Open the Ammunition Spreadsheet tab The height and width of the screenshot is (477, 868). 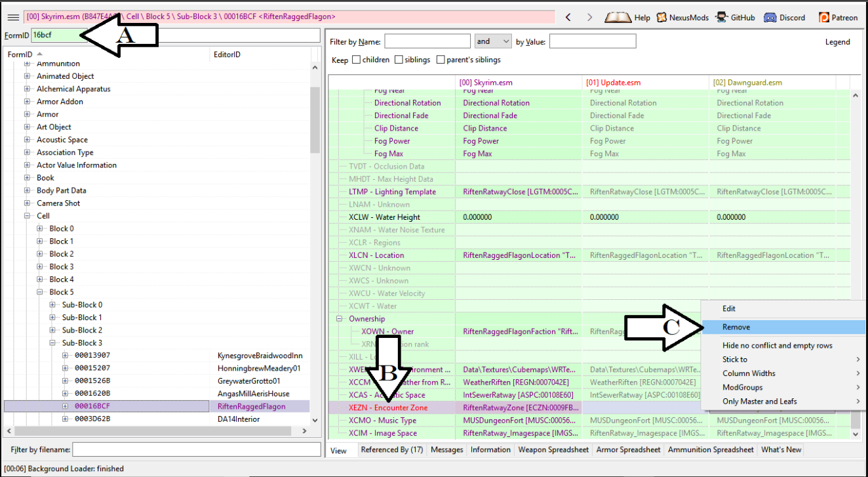(x=711, y=449)
